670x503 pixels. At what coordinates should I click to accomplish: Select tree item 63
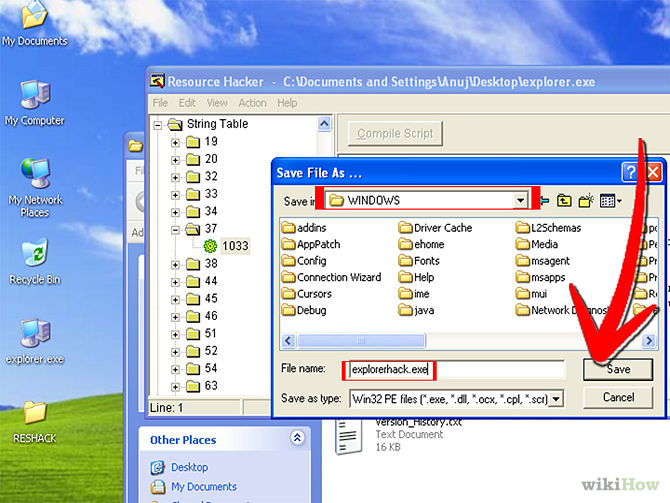(x=211, y=386)
